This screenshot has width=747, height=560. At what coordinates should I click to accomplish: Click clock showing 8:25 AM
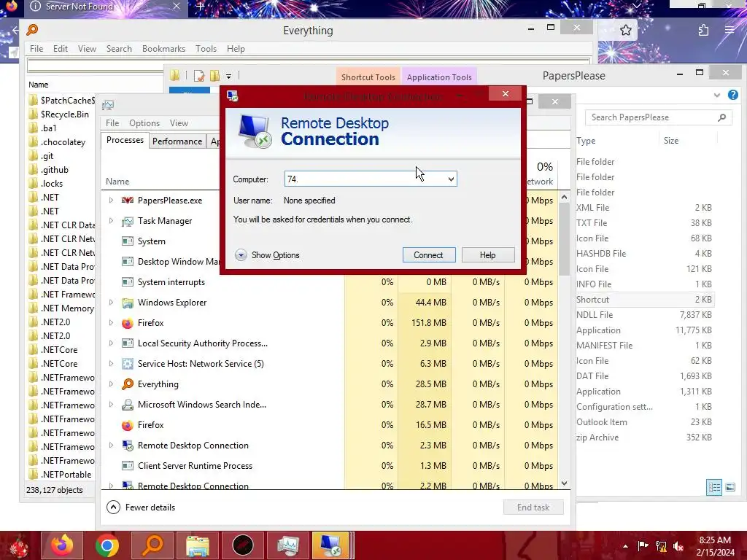click(x=715, y=540)
